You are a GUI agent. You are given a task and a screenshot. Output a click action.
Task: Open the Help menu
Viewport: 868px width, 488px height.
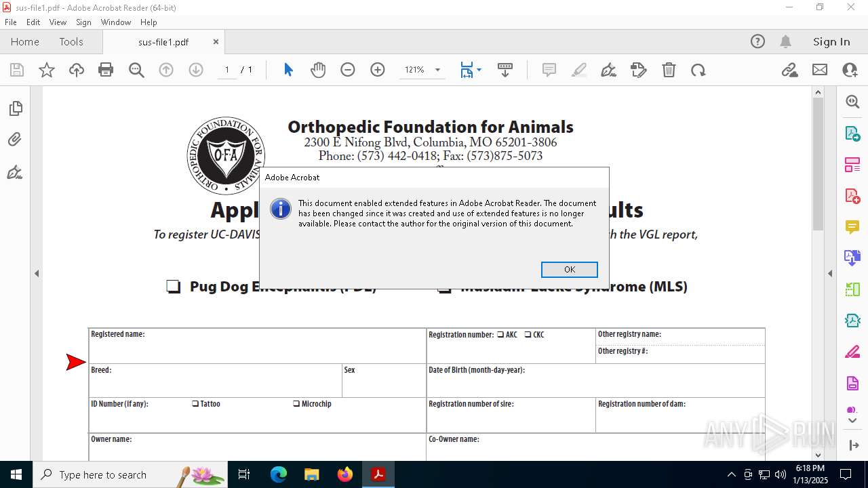(149, 22)
